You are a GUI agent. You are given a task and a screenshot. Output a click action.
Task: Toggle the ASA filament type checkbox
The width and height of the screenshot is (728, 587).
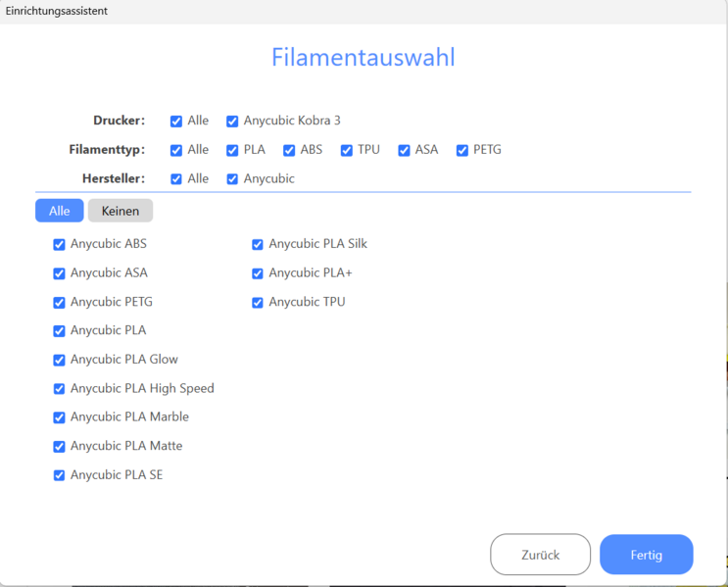coord(404,151)
